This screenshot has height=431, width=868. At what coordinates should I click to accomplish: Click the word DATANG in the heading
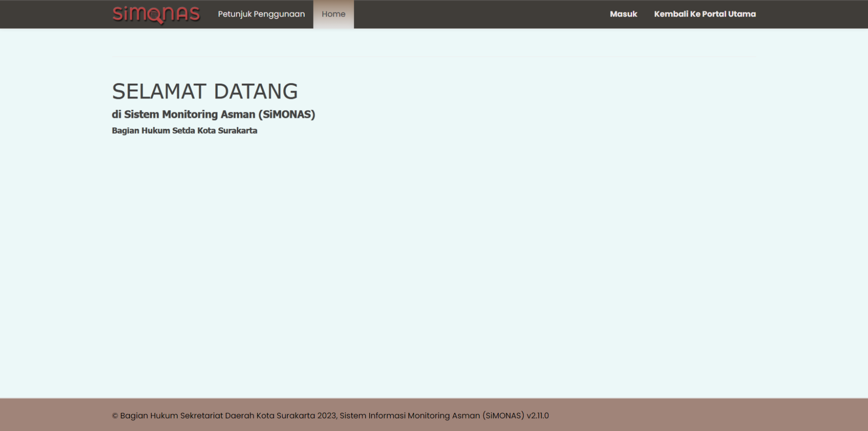[x=256, y=91]
